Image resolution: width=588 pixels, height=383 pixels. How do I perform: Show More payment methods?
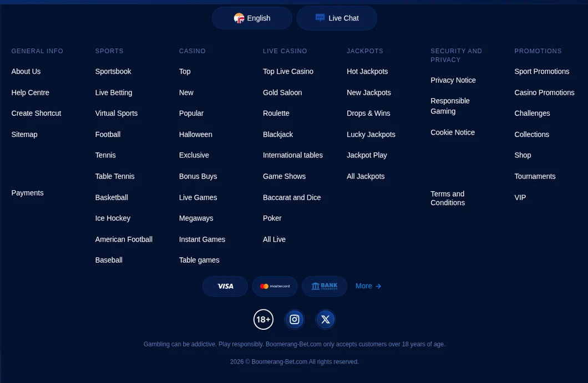tap(368, 286)
